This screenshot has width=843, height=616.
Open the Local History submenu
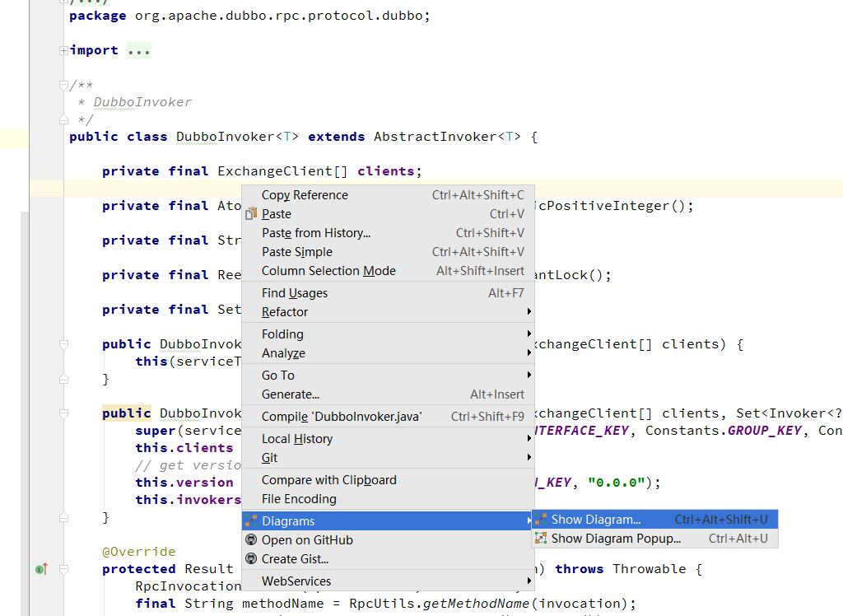click(x=388, y=438)
